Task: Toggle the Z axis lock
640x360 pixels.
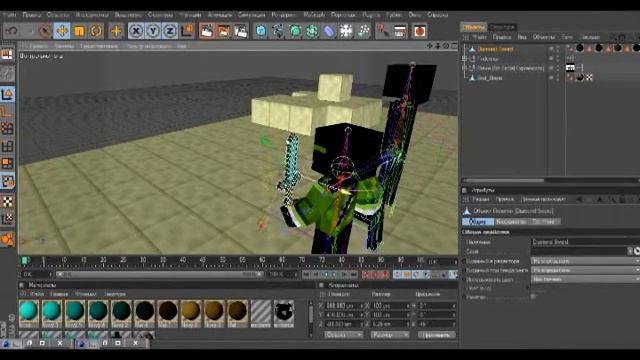Action: pos(170,31)
